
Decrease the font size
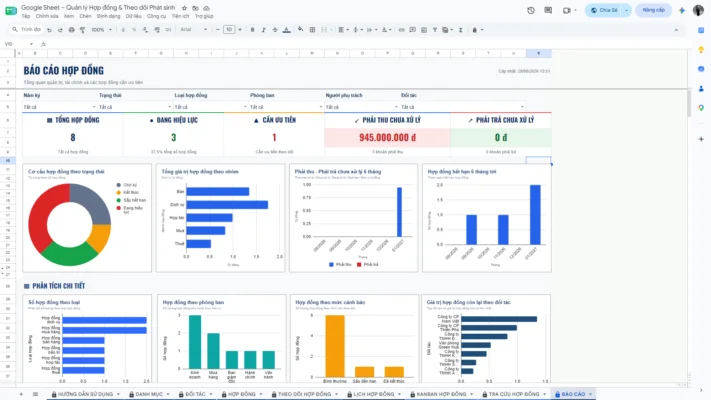click(x=218, y=30)
